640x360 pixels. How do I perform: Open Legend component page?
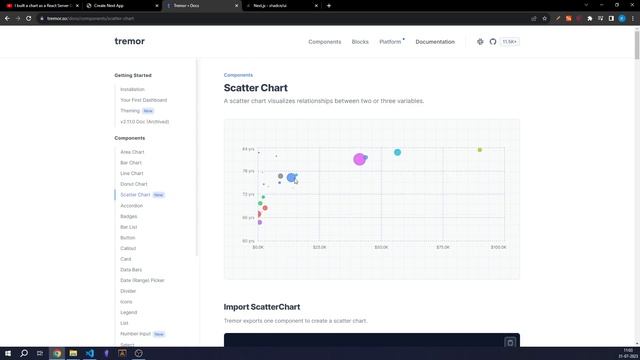click(129, 312)
